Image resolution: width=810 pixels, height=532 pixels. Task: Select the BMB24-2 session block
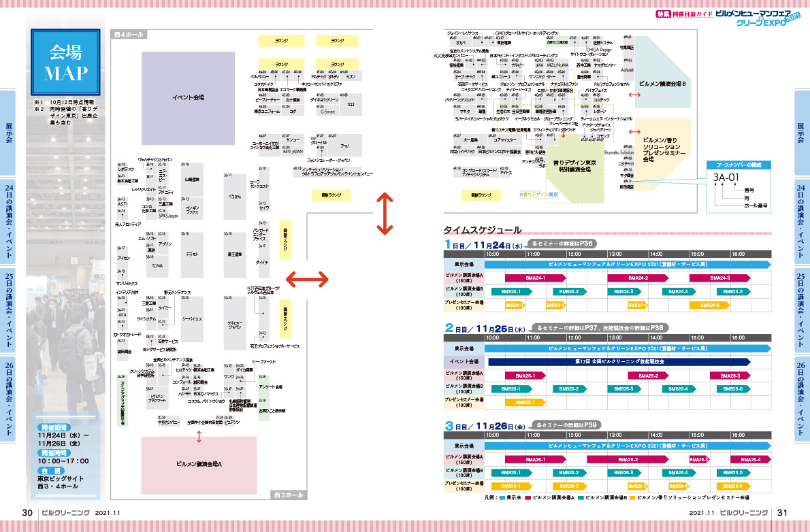click(x=569, y=291)
